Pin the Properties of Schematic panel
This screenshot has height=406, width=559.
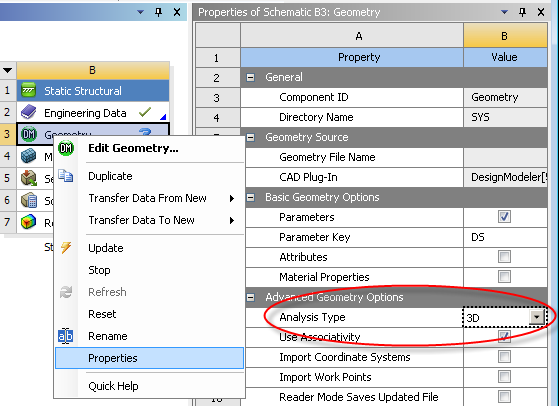pos(522,12)
